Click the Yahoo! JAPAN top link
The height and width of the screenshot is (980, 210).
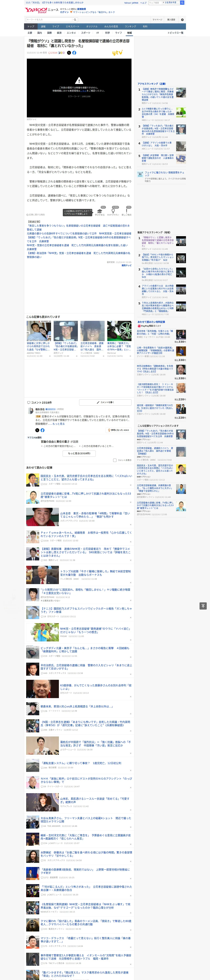click(x=131, y=3)
